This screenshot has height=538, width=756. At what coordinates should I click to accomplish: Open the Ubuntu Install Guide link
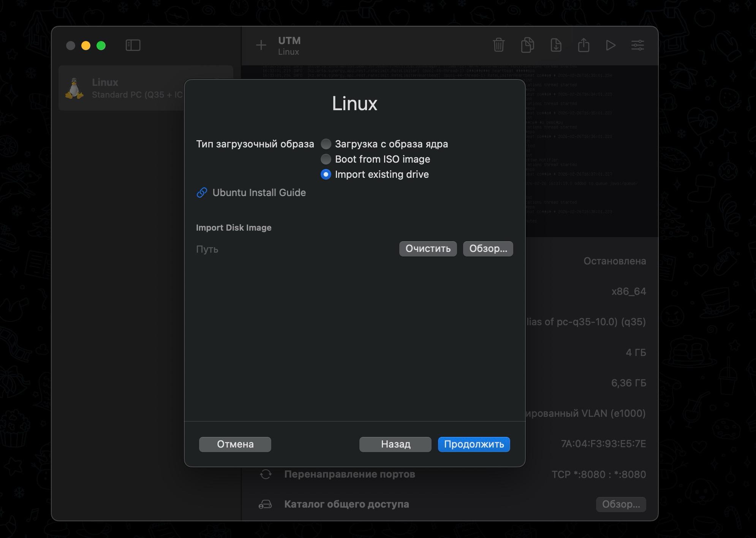(259, 193)
